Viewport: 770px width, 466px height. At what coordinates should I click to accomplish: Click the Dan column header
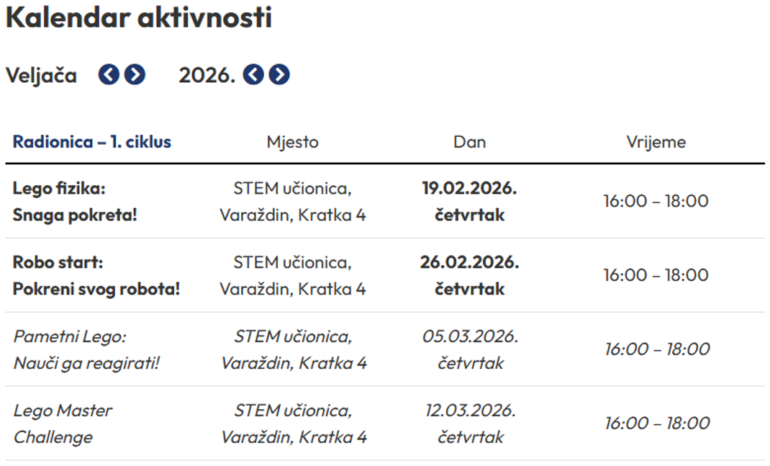(469, 142)
